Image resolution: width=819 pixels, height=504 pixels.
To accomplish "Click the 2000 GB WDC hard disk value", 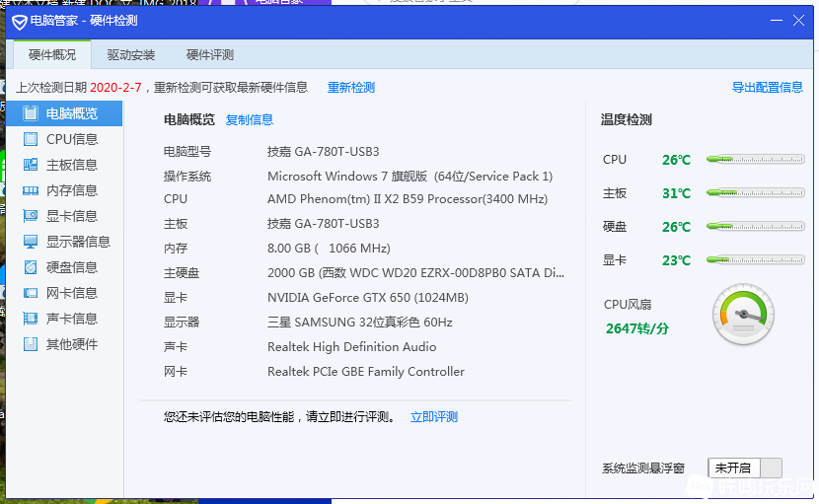I will [x=415, y=272].
